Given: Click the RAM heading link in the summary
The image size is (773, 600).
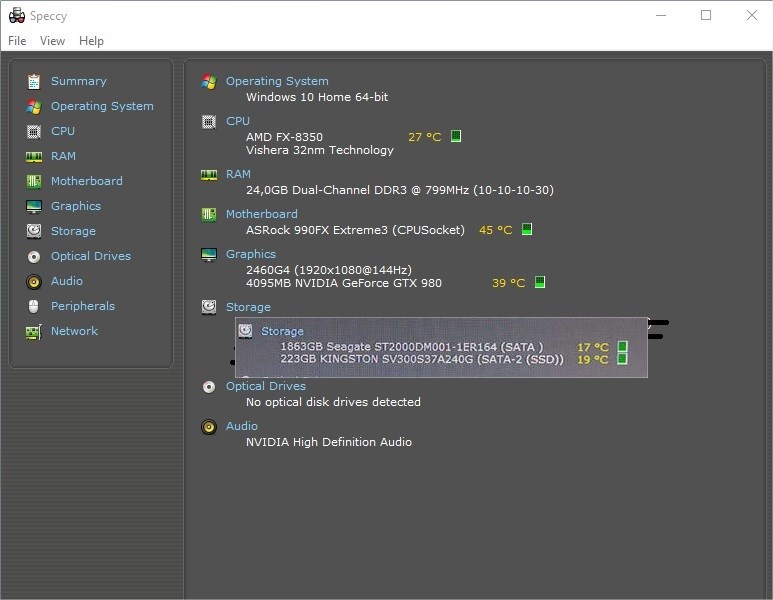Looking at the screenshot, I should point(238,174).
